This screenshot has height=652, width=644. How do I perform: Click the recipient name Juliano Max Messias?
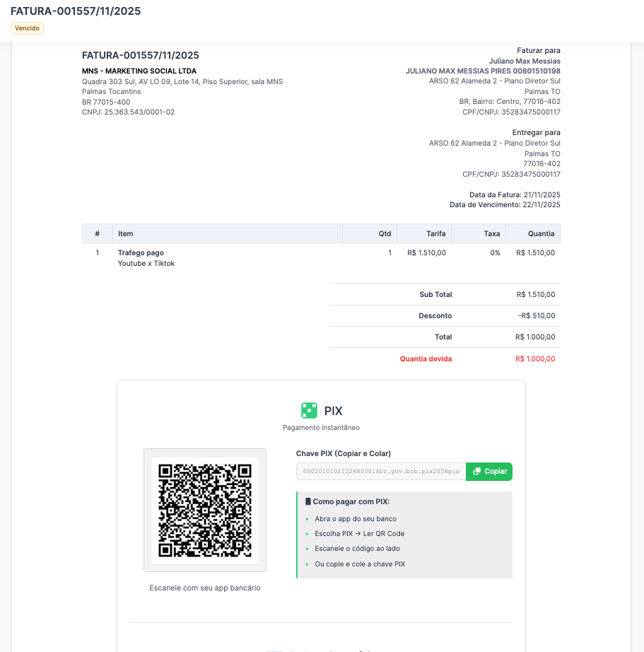pyautogui.click(x=525, y=60)
